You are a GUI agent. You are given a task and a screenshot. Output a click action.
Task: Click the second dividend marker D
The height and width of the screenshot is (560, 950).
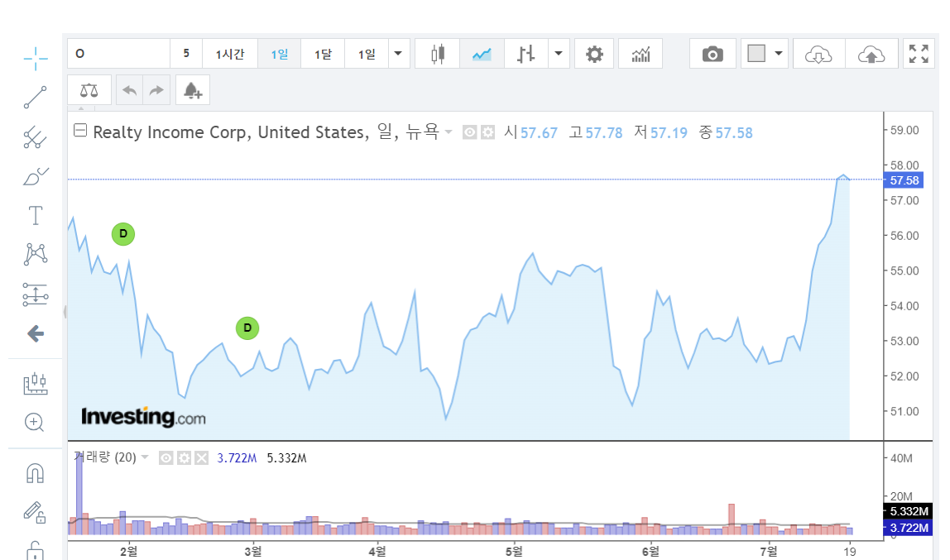coord(247,328)
